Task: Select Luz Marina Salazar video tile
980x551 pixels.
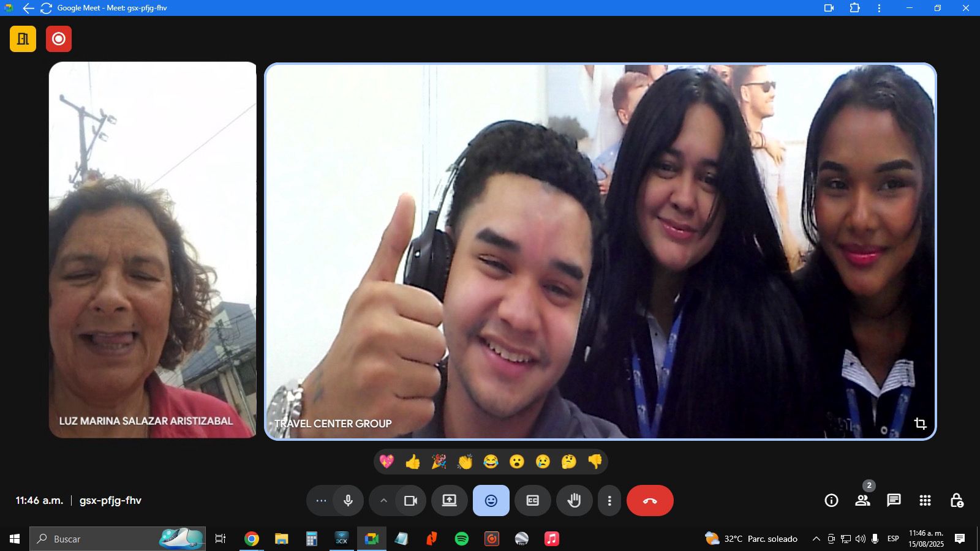Action: click(x=153, y=250)
